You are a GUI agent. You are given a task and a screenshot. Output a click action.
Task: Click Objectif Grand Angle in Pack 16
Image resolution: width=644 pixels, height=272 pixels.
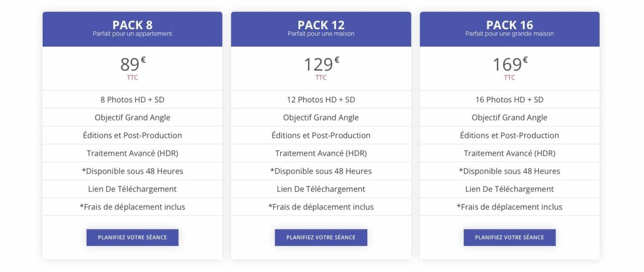(509, 117)
